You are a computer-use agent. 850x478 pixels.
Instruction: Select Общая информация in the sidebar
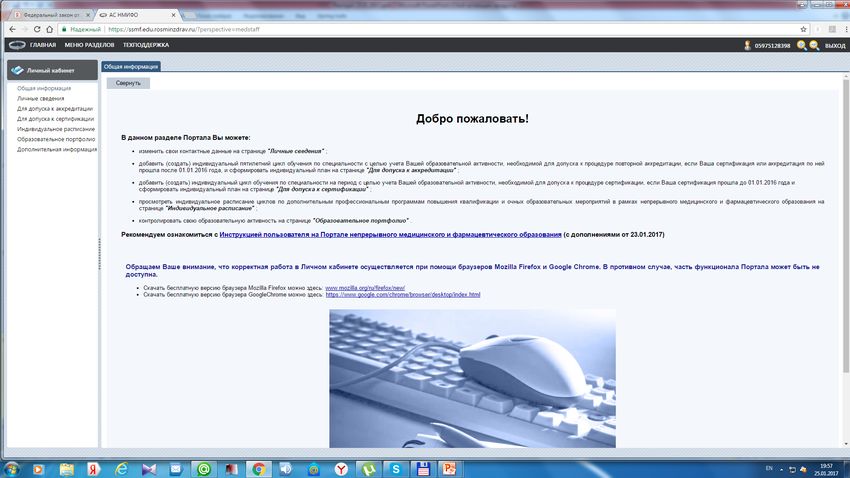44,88
